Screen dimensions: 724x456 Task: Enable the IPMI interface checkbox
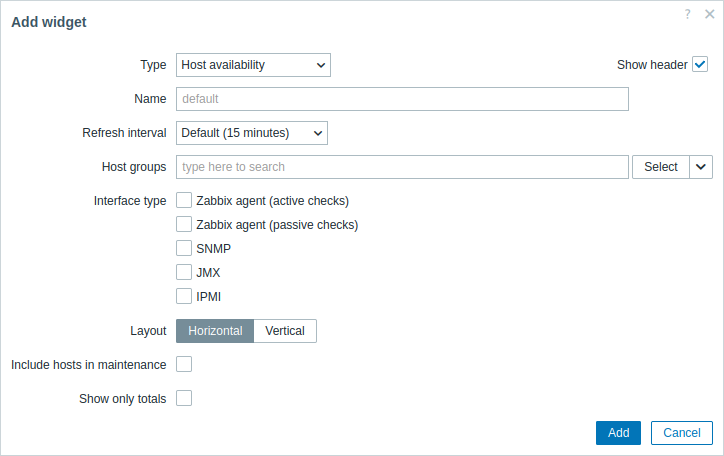[184, 296]
